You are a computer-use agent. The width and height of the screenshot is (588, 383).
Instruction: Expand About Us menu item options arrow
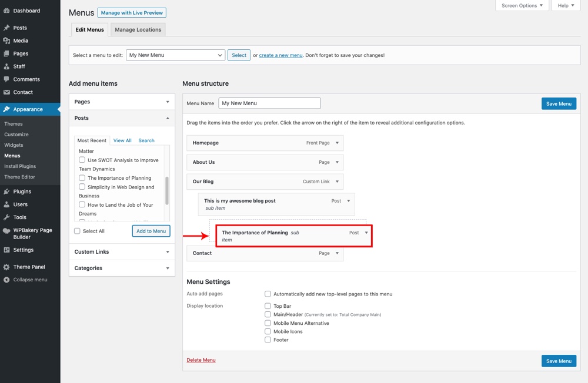coord(337,162)
